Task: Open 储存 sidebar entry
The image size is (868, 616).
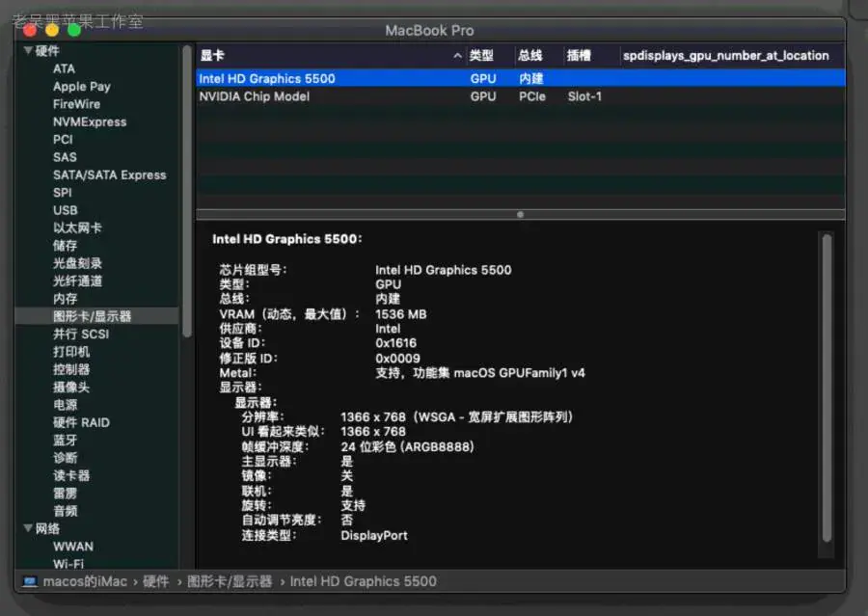Action: (x=65, y=245)
